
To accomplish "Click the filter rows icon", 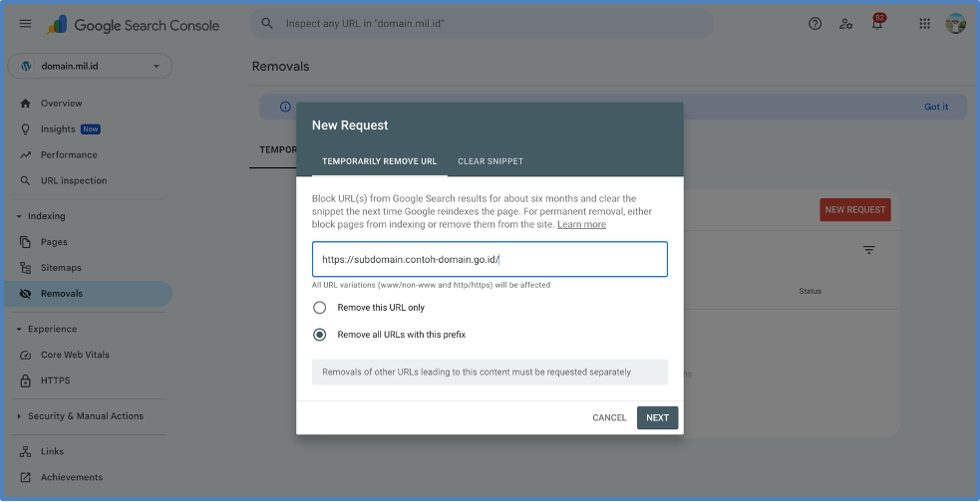I will point(868,250).
